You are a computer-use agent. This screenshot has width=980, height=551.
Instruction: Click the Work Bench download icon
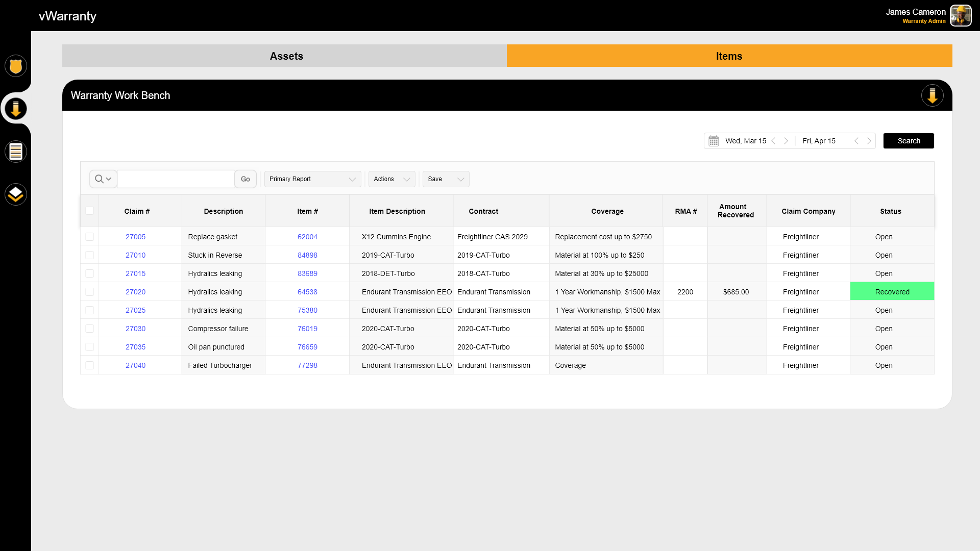click(932, 95)
